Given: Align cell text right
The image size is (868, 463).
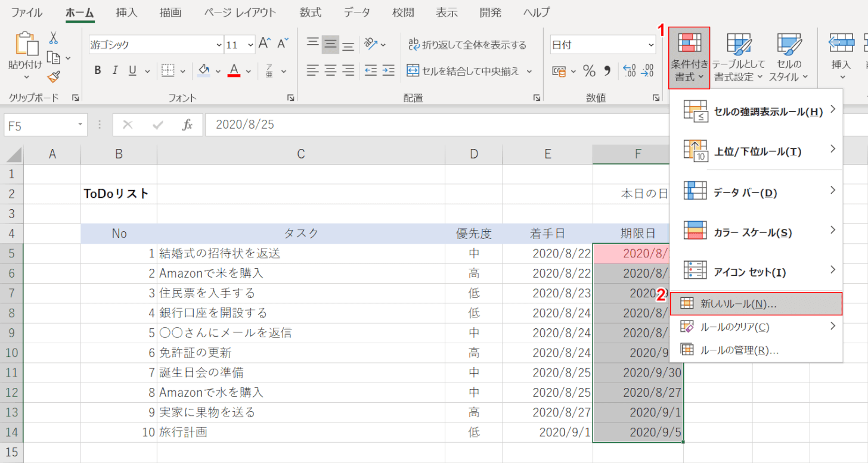Looking at the screenshot, I should (x=349, y=71).
